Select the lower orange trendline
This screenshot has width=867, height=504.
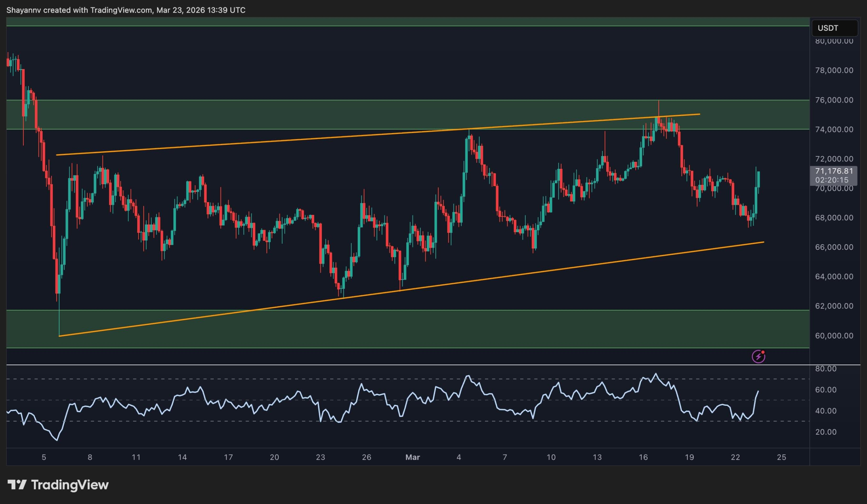pos(482,279)
